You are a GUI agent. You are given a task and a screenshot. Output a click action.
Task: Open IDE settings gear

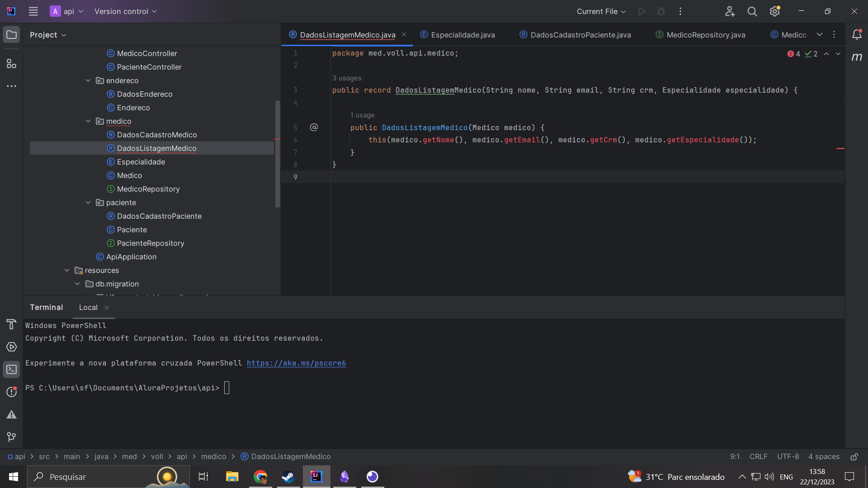pyautogui.click(x=775, y=11)
